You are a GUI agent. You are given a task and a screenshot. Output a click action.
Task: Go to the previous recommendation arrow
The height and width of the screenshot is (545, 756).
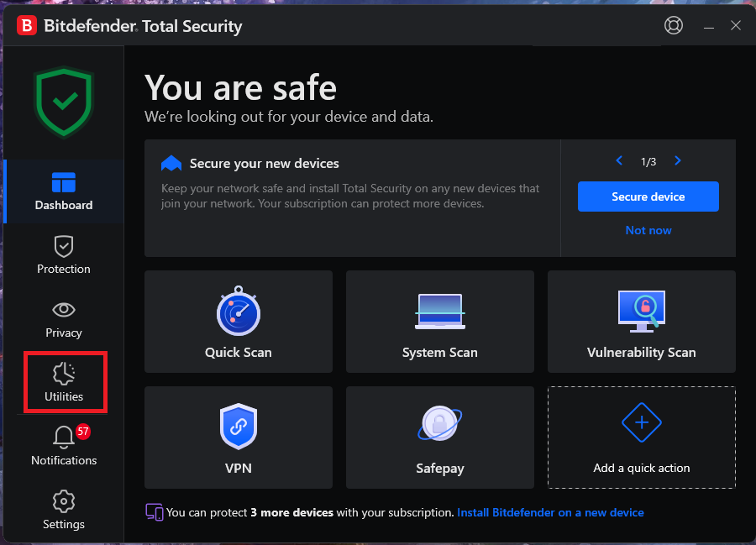coord(619,160)
